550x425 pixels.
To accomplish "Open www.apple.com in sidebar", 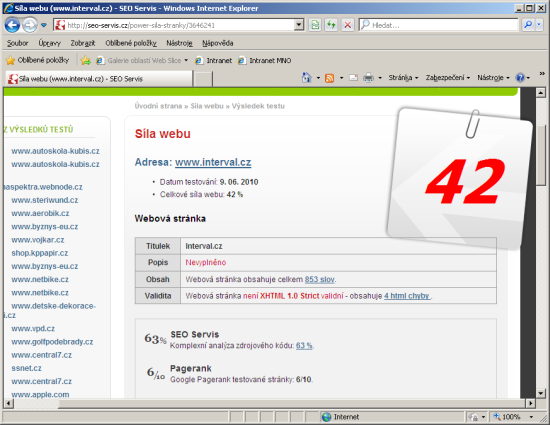I will click(40, 394).
